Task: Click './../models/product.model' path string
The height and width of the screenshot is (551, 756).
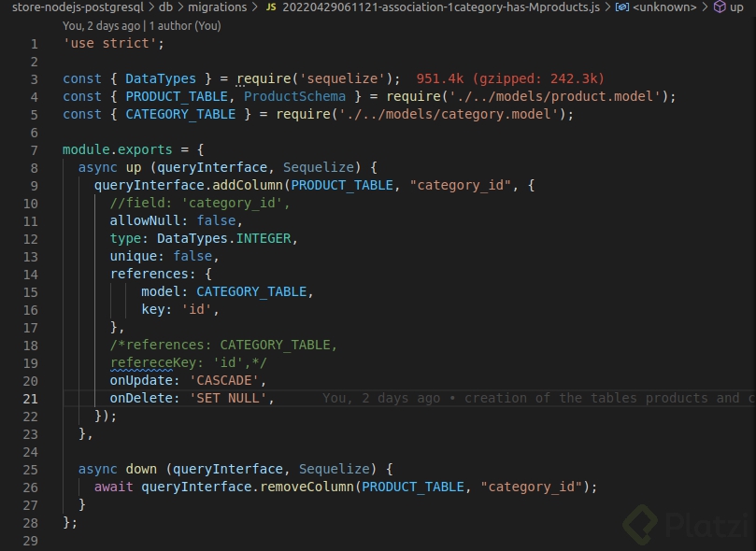Action: tap(554, 96)
